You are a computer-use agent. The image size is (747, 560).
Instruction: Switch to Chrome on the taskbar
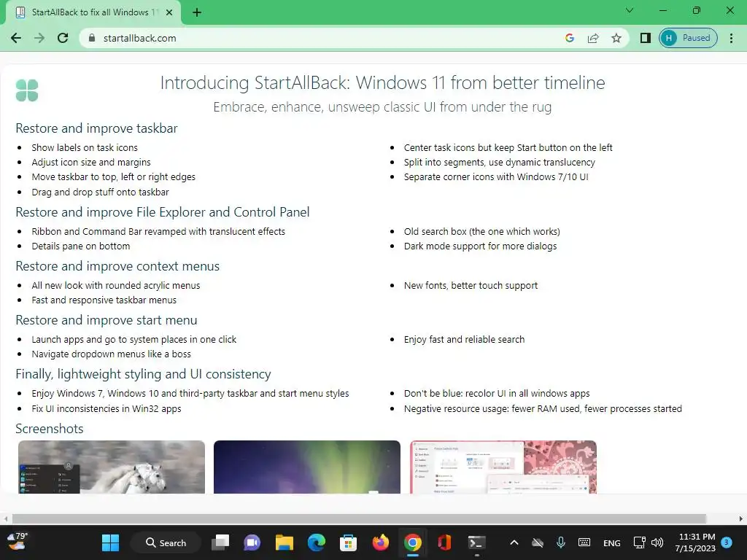point(413,542)
